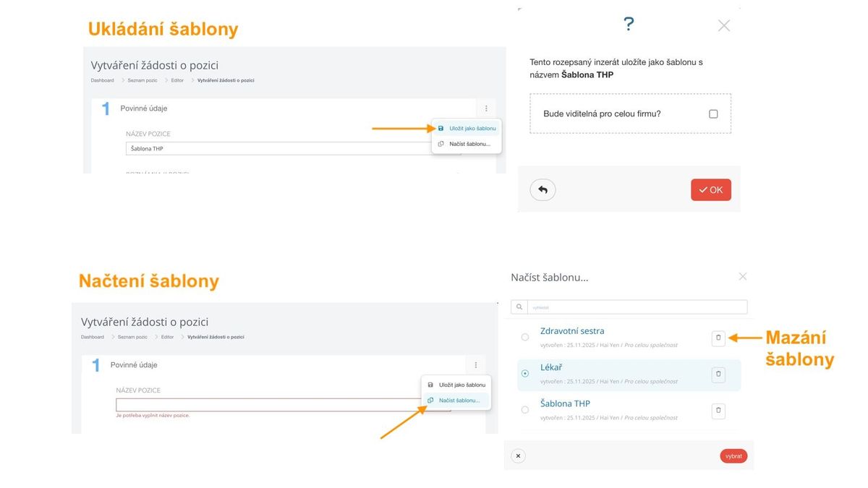Click the trash icon for Lékař template
This screenshot has width=868, height=488.
pyautogui.click(x=718, y=374)
